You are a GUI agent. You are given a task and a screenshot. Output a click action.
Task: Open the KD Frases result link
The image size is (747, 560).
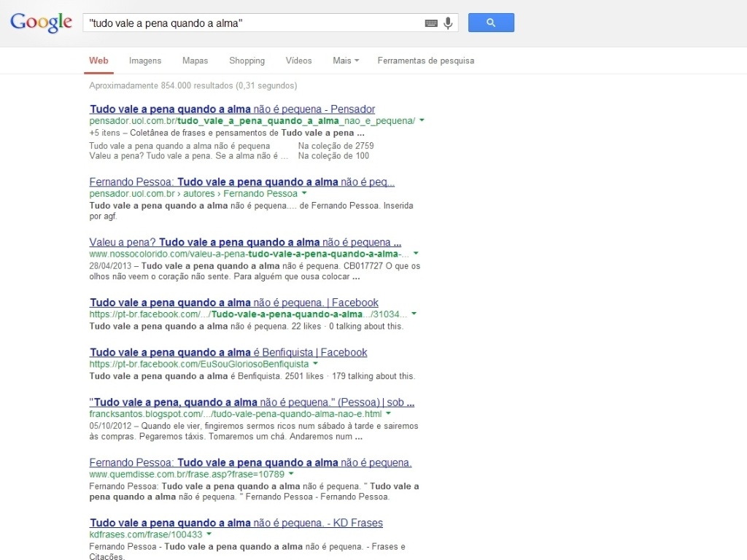(x=235, y=522)
